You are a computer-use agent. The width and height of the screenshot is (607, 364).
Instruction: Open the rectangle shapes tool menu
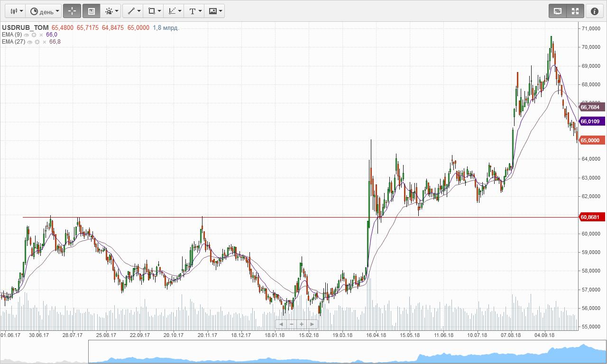pyautogui.click(x=155, y=11)
